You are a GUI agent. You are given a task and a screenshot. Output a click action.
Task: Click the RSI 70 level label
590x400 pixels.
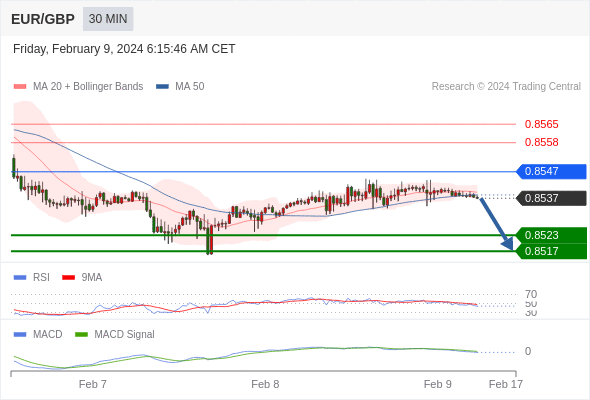pos(531,294)
